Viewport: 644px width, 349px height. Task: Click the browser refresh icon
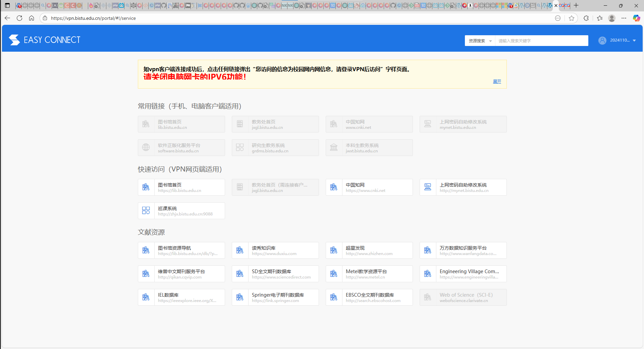pos(19,18)
